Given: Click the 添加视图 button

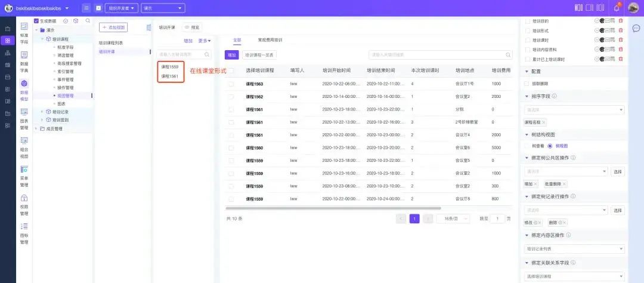Looking at the screenshot, I should (113, 27).
